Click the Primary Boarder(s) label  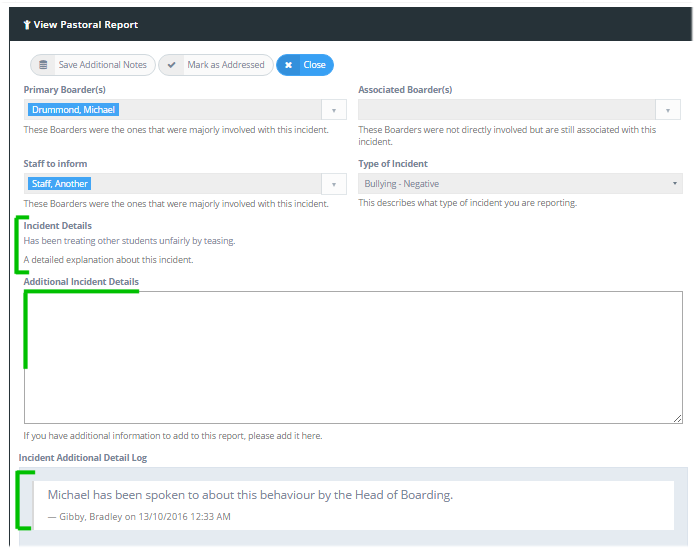(65, 90)
